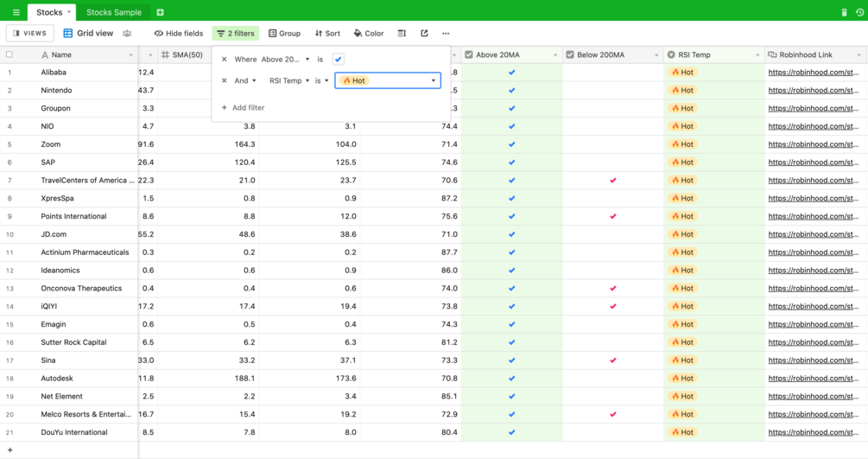Open RSI Temp column dropdown arrow
The image size is (868, 459).
(x=757, y=54)
